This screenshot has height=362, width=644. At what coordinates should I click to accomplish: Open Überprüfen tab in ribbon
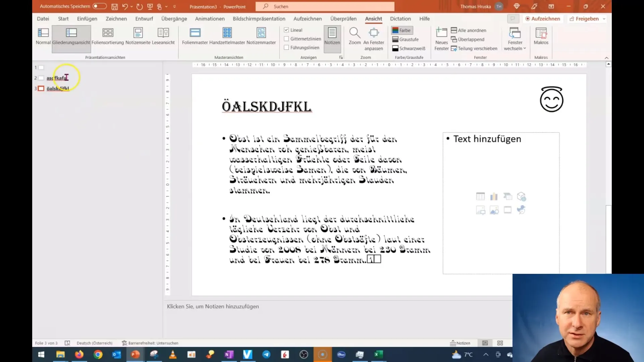coord(344,18)
